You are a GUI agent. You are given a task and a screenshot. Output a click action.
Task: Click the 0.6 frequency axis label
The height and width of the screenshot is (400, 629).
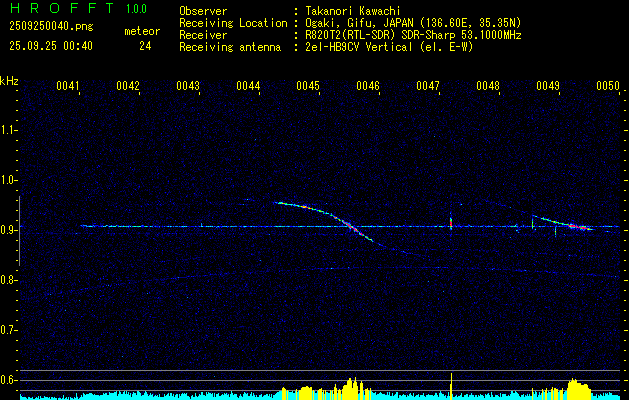click(x=9, y=379)
